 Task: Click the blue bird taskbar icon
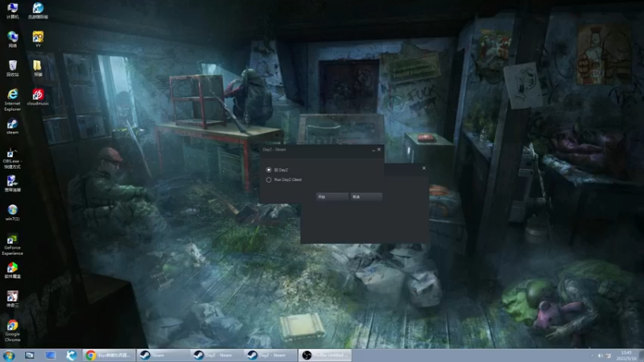tap(72, 355)
